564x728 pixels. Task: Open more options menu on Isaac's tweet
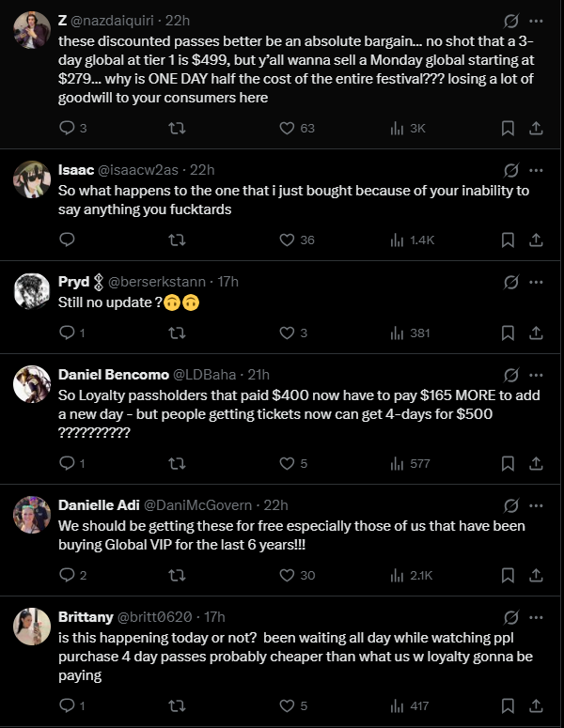[x=536, y=170]
